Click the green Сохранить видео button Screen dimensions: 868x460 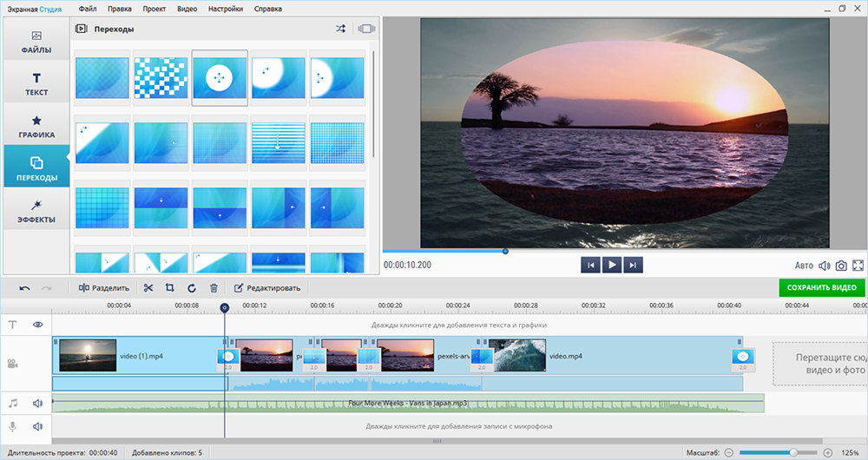[x=821, y=287]
